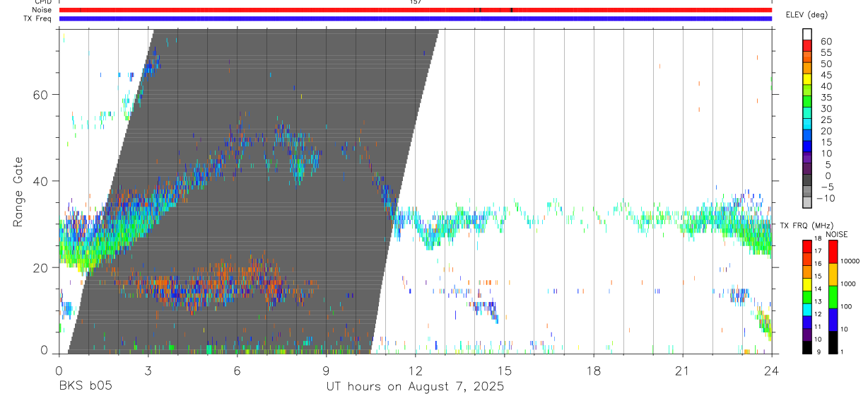Click the 'ELEV (deg)' colorbar title
This screenshot has width=868, height=401.
pos(807,14)
